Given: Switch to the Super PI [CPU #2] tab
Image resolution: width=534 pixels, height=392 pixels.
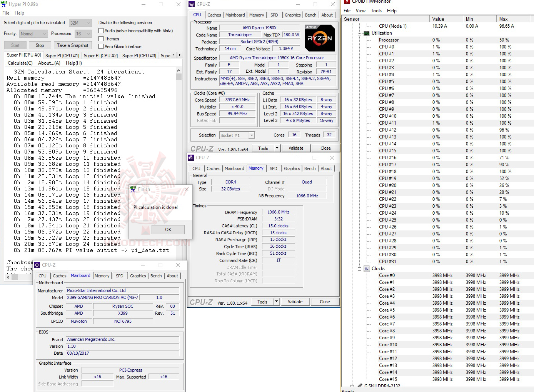Looking at the screenshot, I should coord(101,56).
